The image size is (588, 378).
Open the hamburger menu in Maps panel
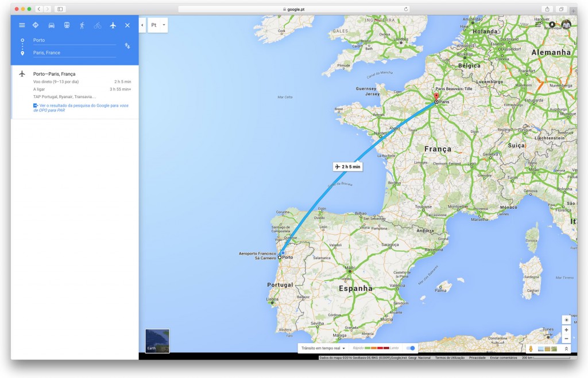(22, 25)
